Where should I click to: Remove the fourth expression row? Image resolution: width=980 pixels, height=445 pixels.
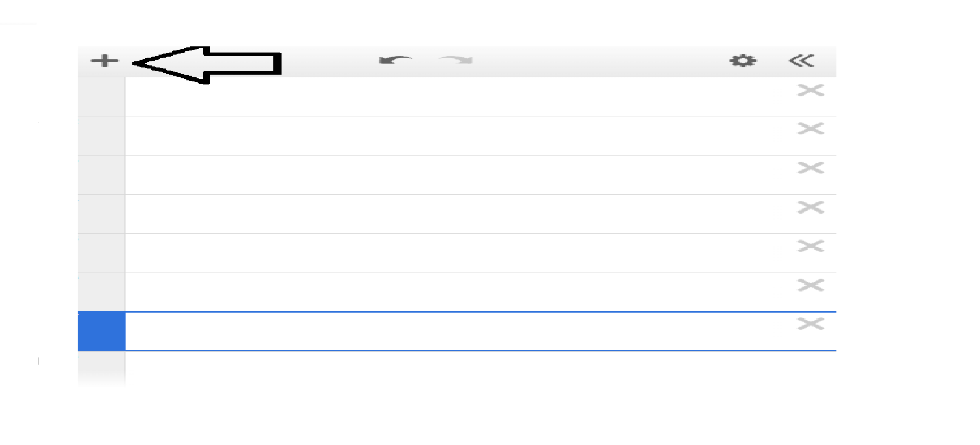811,207
